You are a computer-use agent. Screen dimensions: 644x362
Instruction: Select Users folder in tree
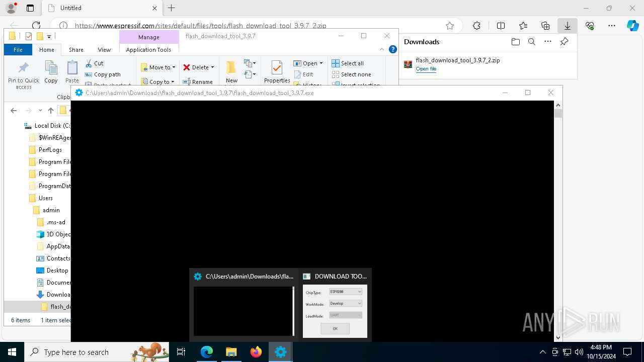pos(45,198)
